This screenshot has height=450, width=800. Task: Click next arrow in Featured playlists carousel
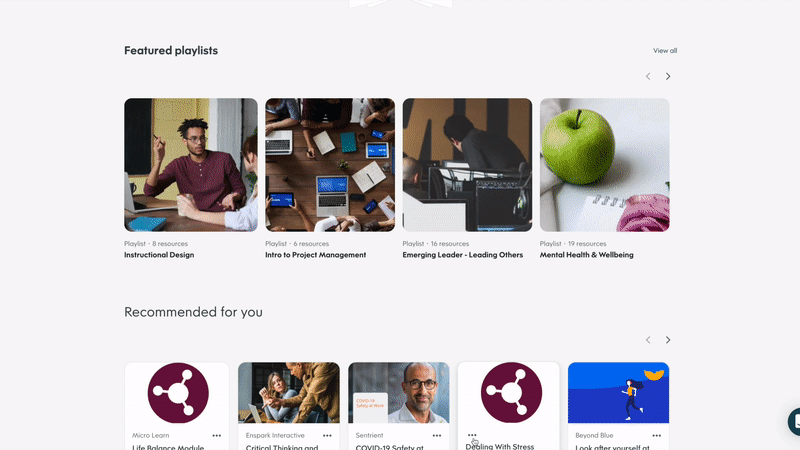pyautogui.click(x=668, y=77)
